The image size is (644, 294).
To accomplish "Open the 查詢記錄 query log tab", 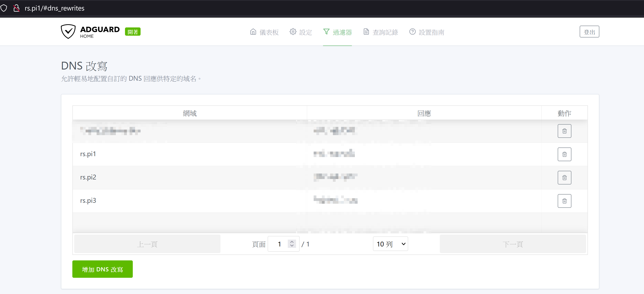I will [x=380, y=32].
